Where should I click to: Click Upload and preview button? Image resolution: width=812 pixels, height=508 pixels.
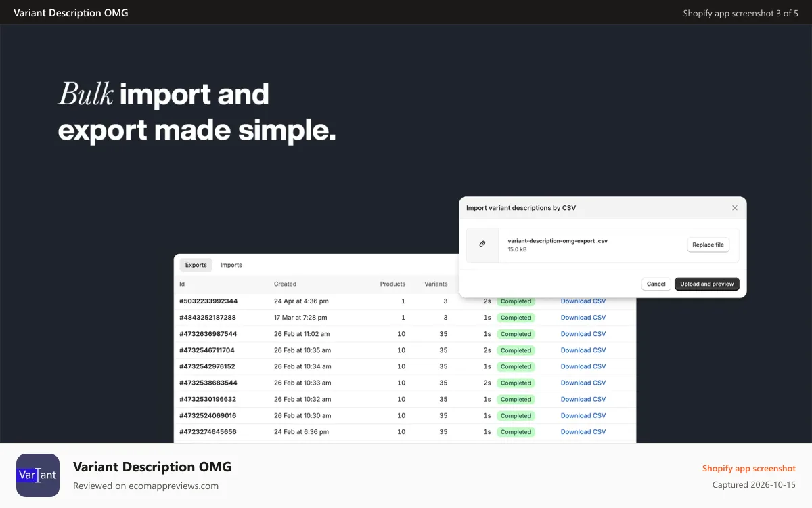pos(707,284)
